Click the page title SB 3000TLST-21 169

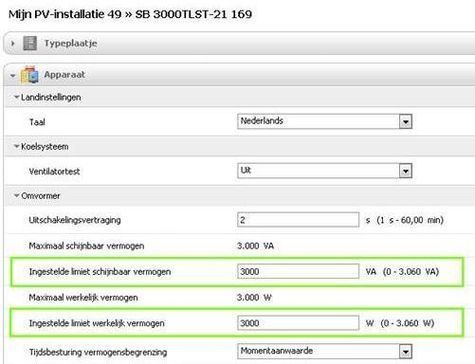click(194, 14)
